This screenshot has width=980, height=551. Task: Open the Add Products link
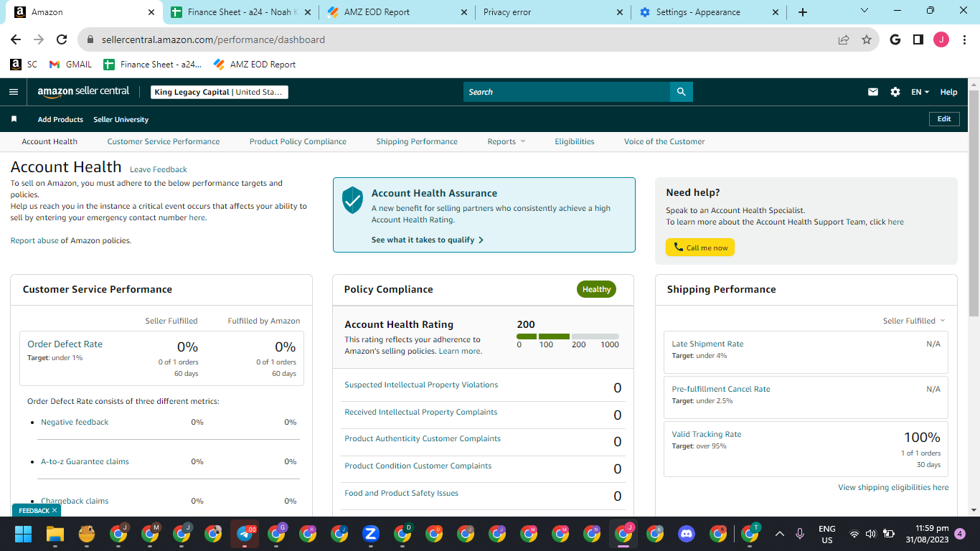60,119
